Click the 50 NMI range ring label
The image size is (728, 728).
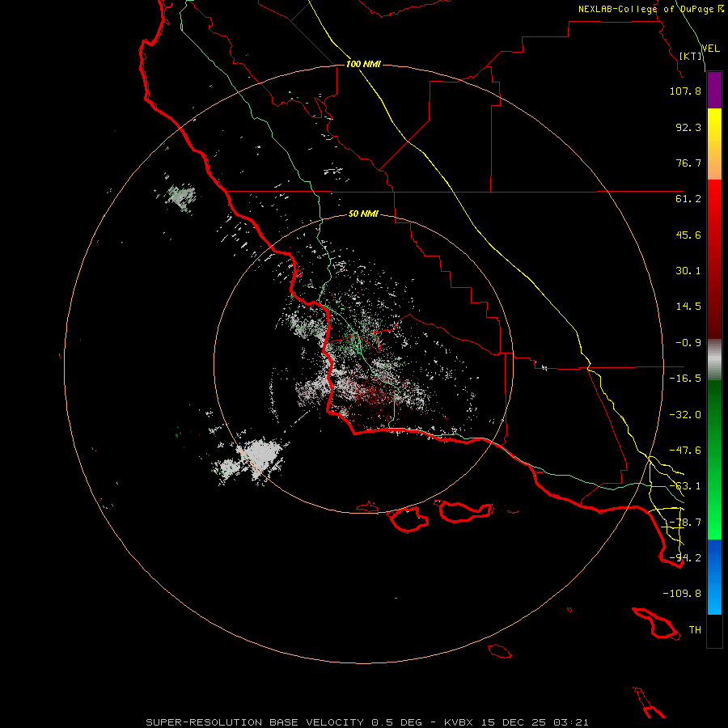[363, 214]
